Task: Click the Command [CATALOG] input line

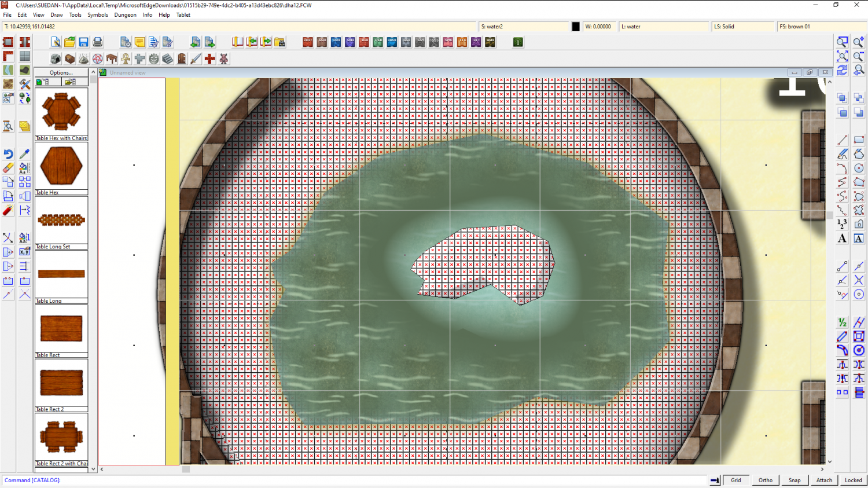Action: (x=356, y=480)
